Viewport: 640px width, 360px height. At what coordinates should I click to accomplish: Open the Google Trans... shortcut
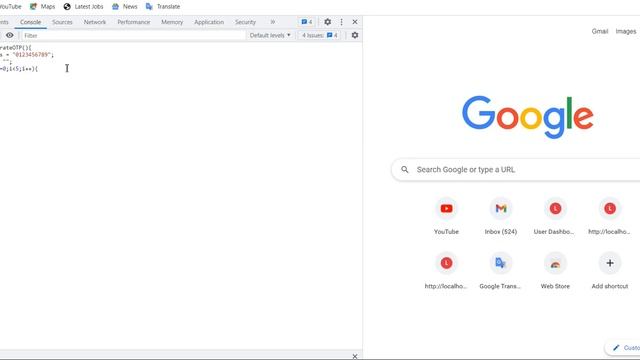[501, 271]
